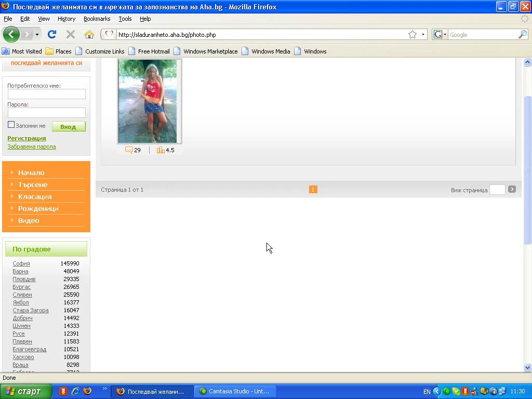Toggle the 'Запомни ме' checkbox
The image size is (532, 399).
pyautogui.click(x=11, y=125)
